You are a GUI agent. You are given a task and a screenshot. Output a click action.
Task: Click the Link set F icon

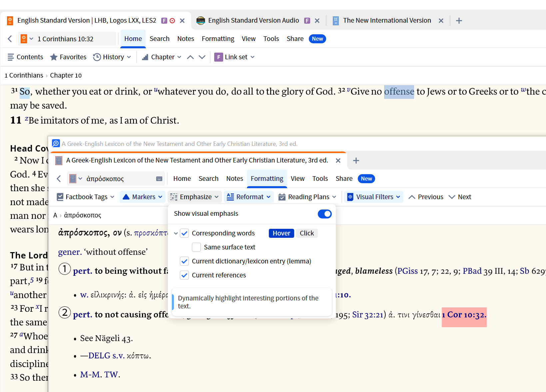click(219, 57)
